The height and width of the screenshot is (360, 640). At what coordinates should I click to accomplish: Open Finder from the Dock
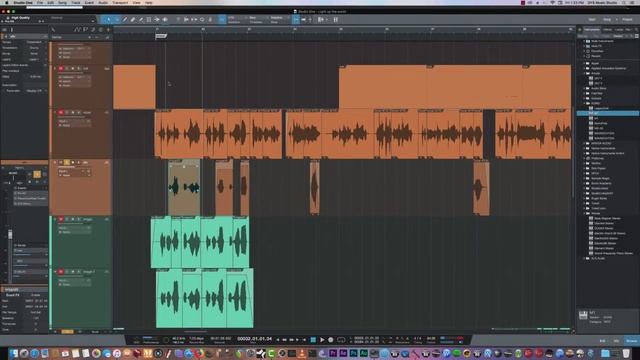13,353
